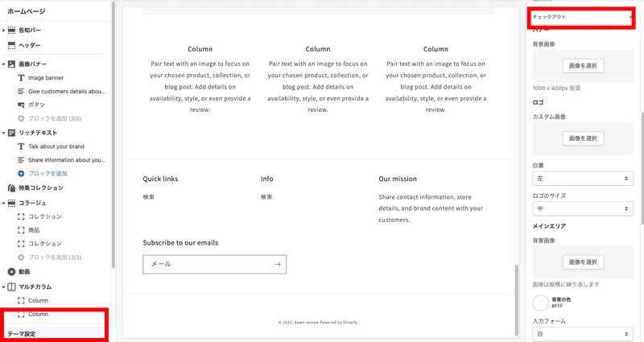This screenshot has height=342, width=644.
Task: Collapse the リッチテキスト section
Action: click(4, 133)
